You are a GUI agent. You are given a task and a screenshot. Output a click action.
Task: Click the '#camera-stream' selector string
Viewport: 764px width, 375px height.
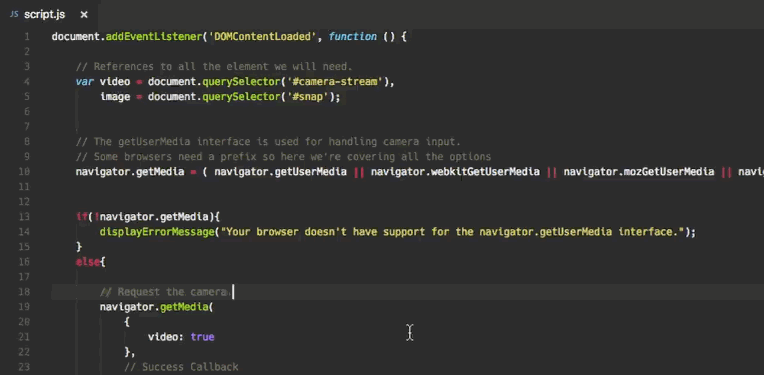click(x=335, y=82)
